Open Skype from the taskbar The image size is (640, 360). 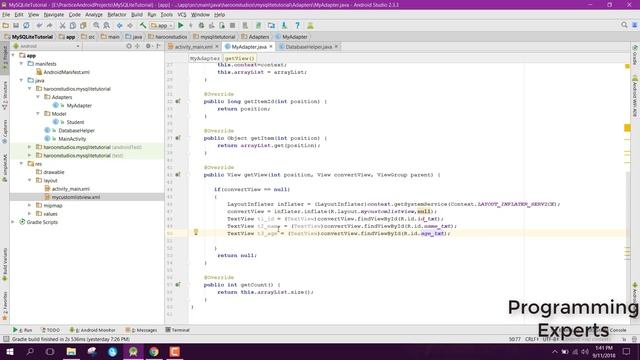coord(113,351)
